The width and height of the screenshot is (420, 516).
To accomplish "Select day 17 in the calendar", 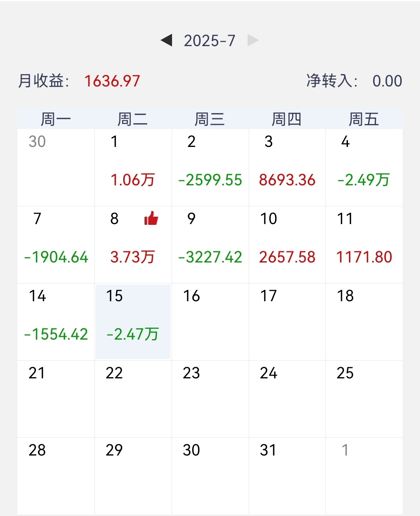I will 287,322.
